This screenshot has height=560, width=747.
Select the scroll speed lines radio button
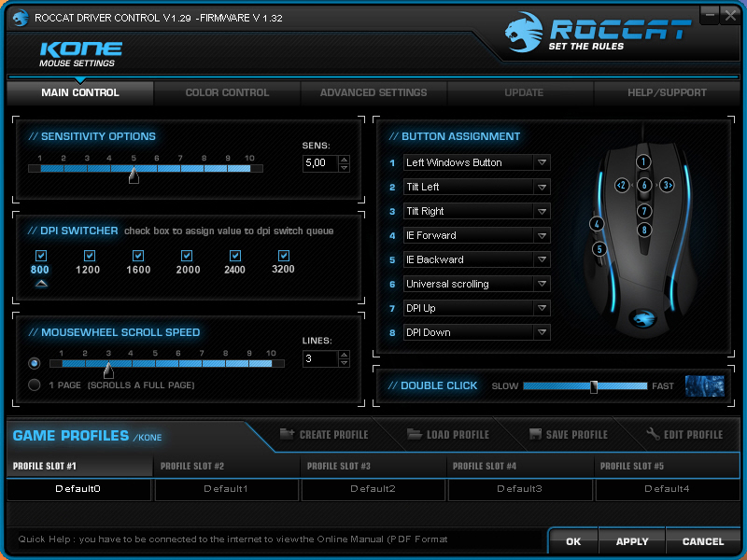[34, 363]
